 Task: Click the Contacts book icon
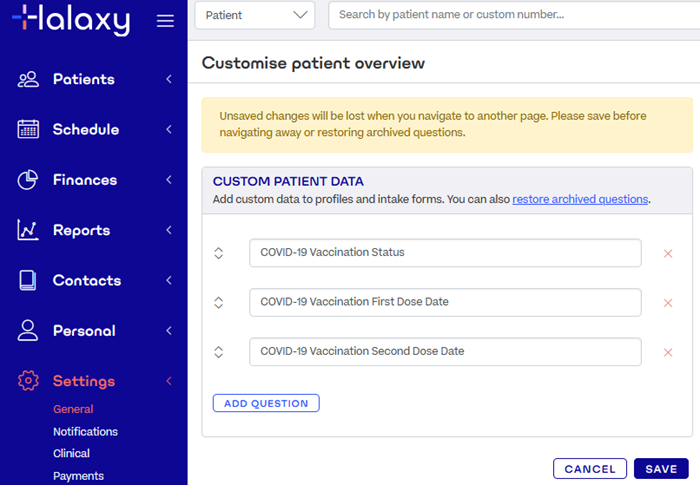click(28, 280)
